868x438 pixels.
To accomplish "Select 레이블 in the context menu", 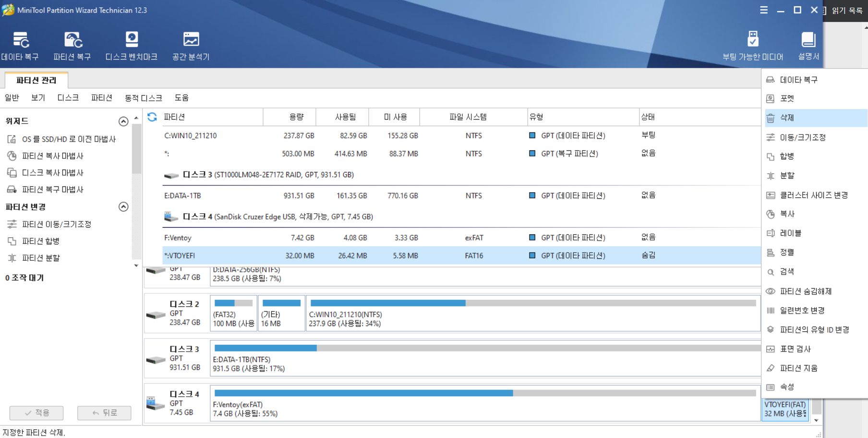I will pos(816,233).
